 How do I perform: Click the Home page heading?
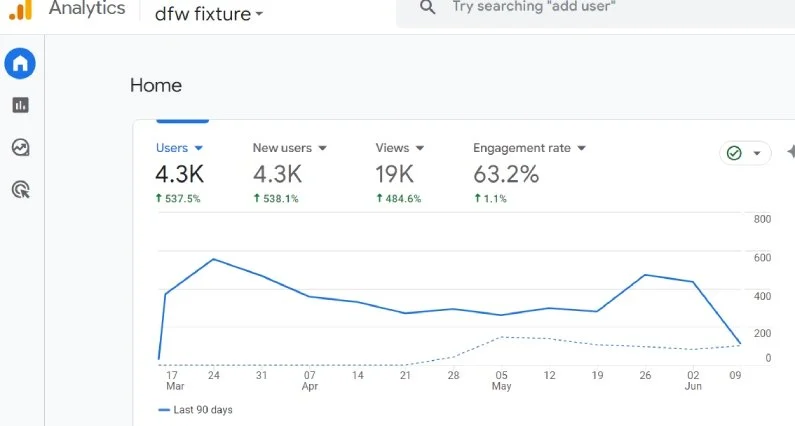(156, 85)
